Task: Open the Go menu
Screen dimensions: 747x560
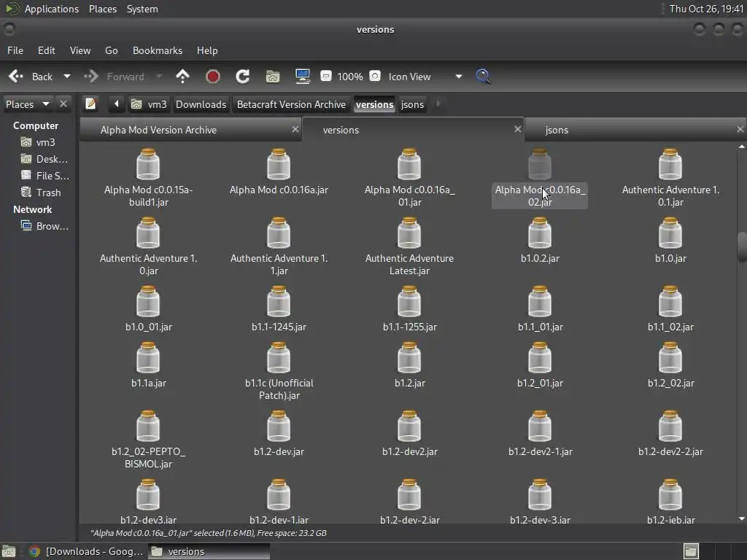Action: 112,50
